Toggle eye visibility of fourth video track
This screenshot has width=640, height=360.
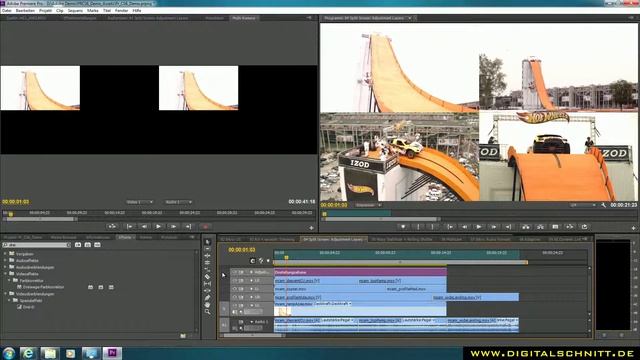point(235,297)
